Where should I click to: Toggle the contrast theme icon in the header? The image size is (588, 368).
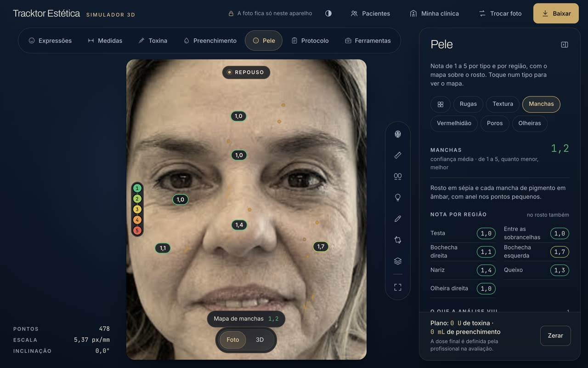click(328, 13)
